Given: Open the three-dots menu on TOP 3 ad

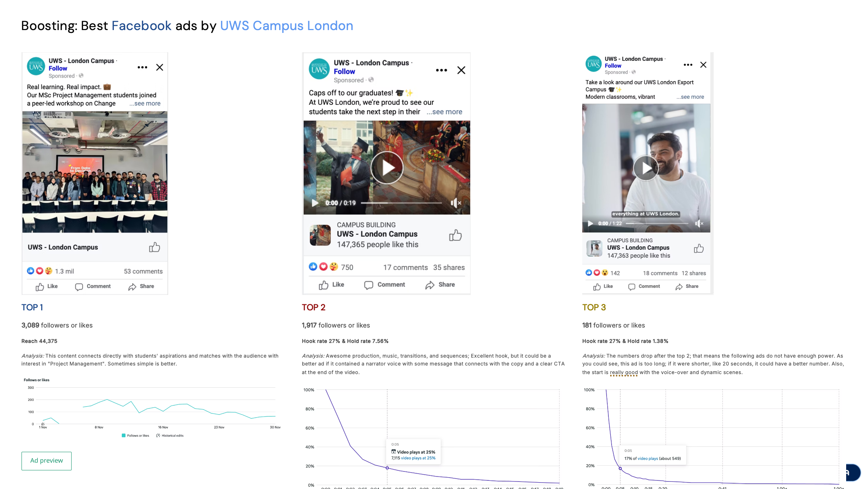Looking at the screenshot, I should point(688,65).
